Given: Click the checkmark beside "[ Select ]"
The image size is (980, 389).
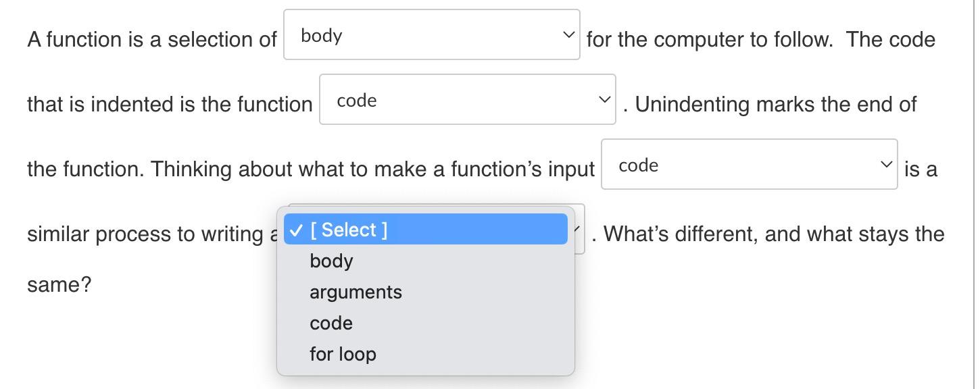Looking at the screenshot, I should click(297, 230).
